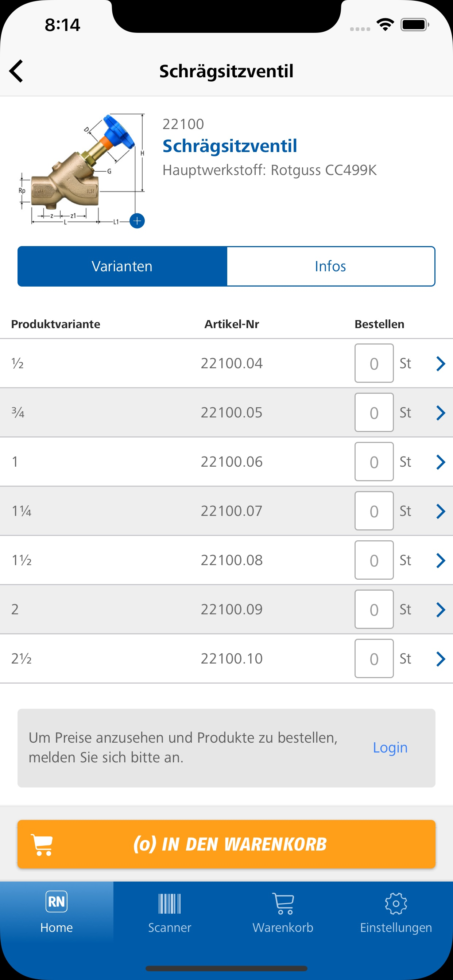
Task: Select the Varianten tab
Action: [x=122, y=266]
